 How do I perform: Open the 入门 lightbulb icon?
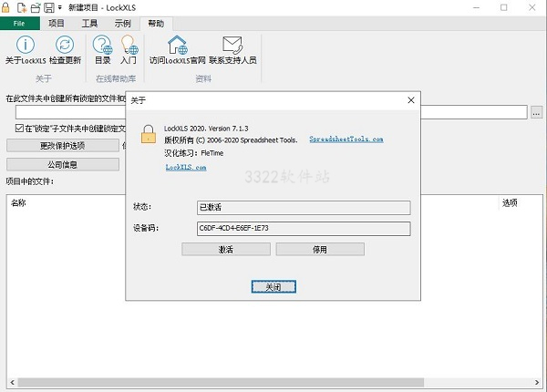[129, 45]
